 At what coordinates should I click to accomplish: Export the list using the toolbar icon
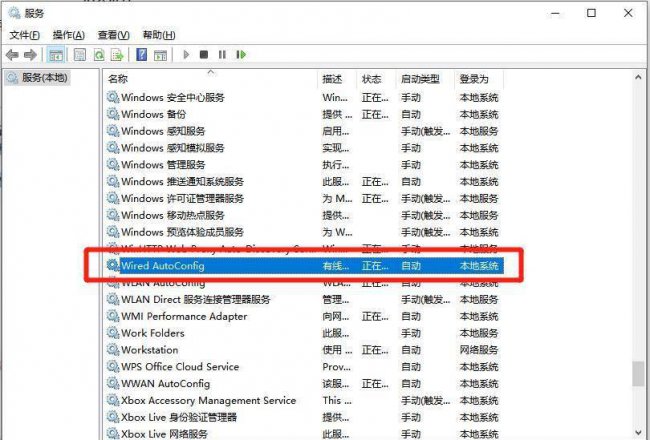click(x=118, y=54)
